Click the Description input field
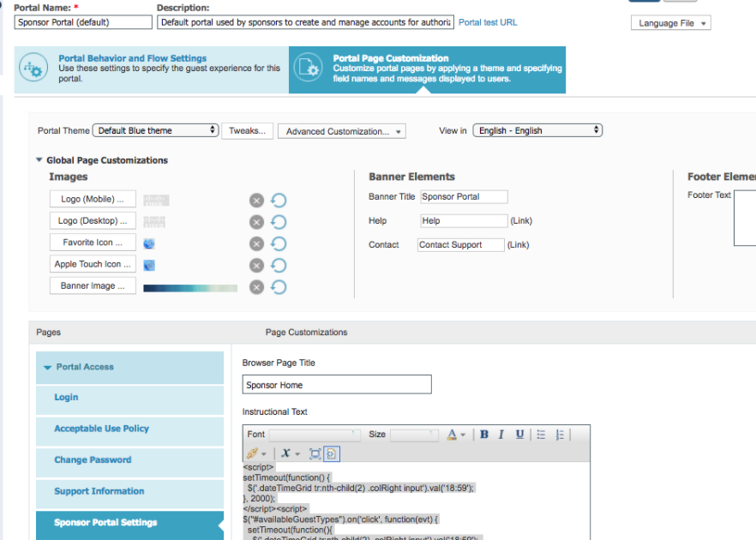 click(305, 22)
